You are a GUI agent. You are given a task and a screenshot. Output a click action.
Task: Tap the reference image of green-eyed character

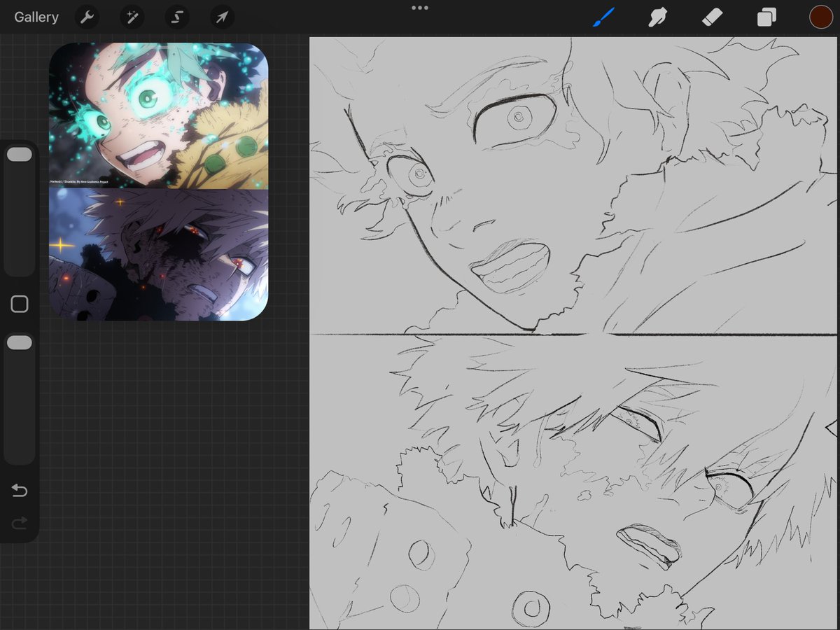click(159, 115)
